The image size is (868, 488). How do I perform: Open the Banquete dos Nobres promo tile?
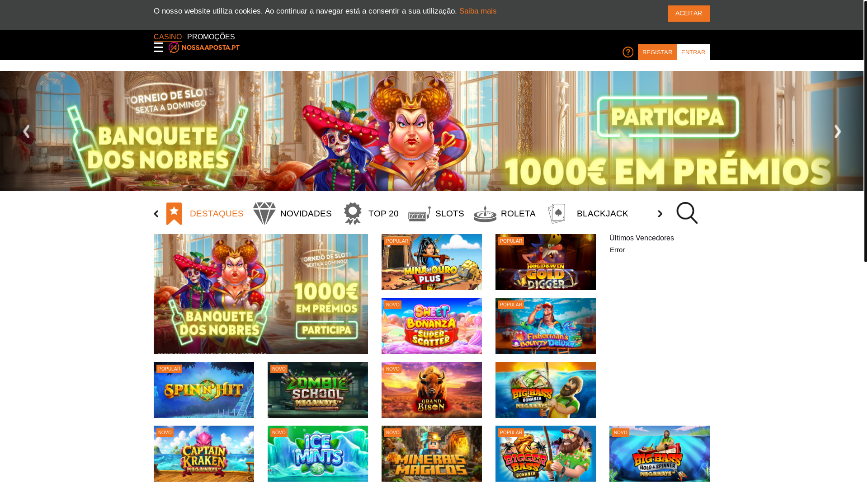point(261,294)
